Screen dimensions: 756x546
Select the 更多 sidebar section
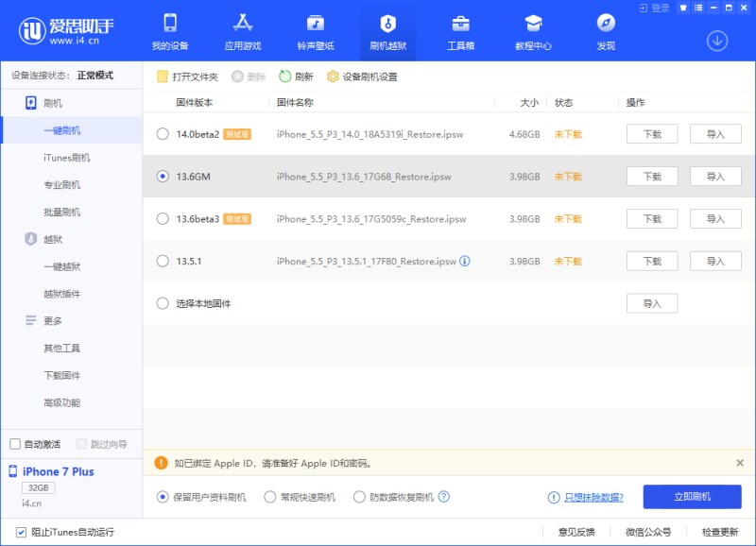coord(72,321)
